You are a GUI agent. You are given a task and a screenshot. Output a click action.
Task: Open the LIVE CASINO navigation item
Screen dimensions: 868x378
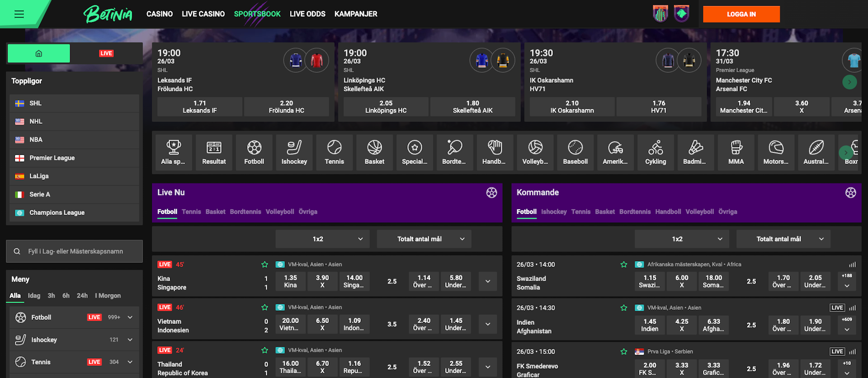pos(203,14)
